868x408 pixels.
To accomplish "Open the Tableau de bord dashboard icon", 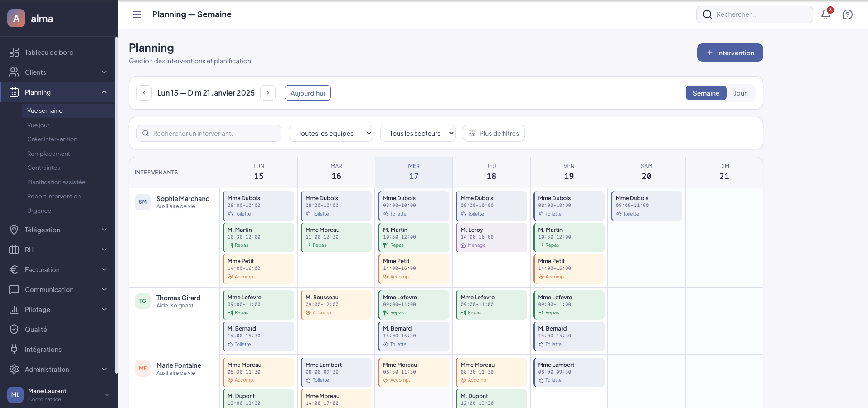I will 15,52.
